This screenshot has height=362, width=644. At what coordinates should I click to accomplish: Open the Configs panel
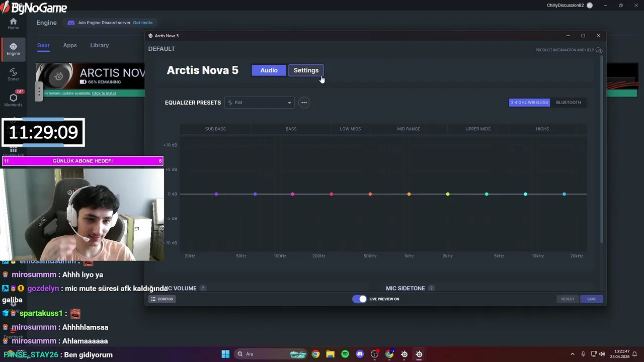click(x=162, y=299)
